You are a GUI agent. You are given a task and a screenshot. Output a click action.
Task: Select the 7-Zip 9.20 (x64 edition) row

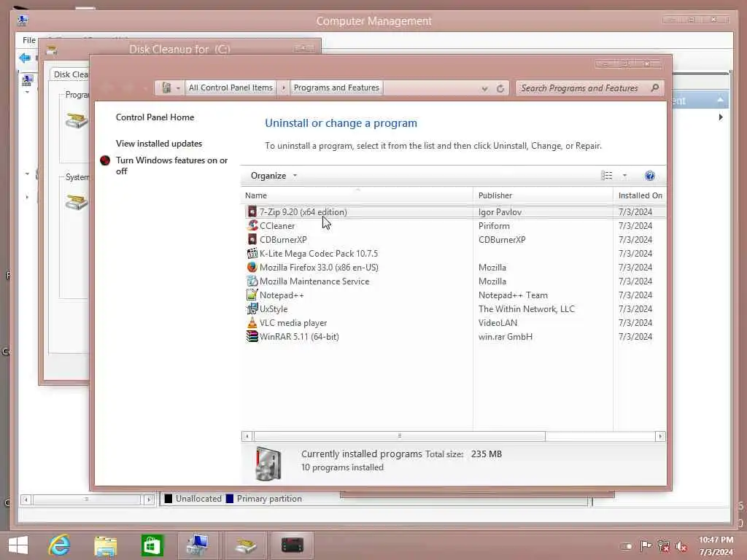(455, 212)
